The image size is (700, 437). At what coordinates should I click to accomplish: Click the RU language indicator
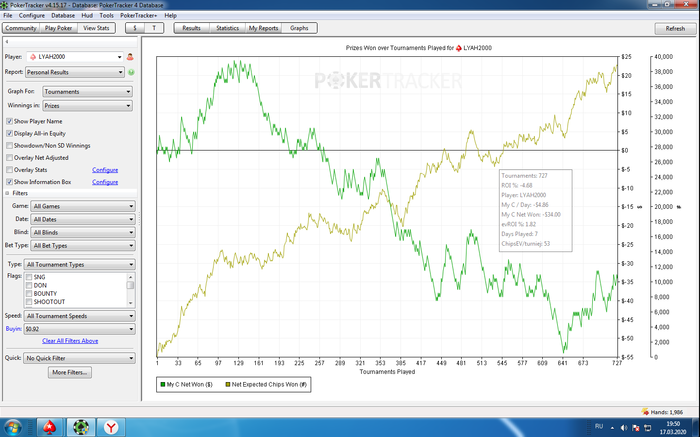[599, 427]
